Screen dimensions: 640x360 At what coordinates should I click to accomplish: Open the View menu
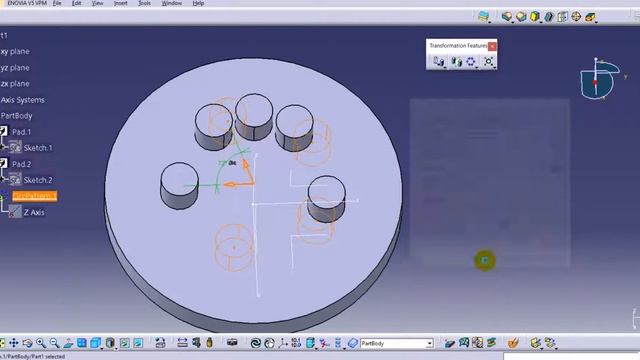point(98,3)
